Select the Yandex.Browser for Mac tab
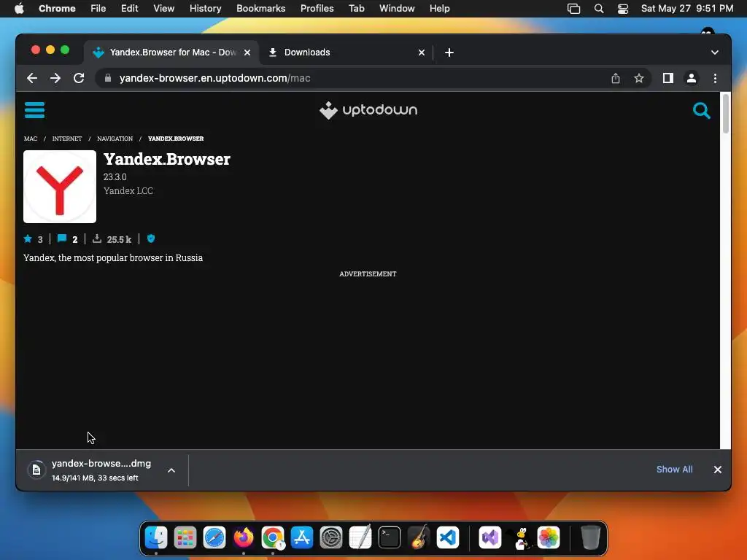The width and height of the screenshot is (747, 560). pos(171,52)
